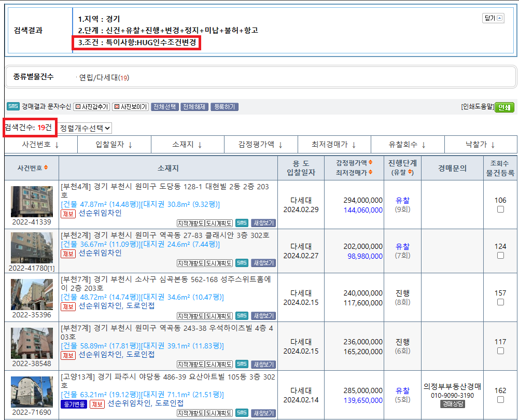Sort the list by 입찰일자 tab
This screenshot has height=420, width=519.
114,145
